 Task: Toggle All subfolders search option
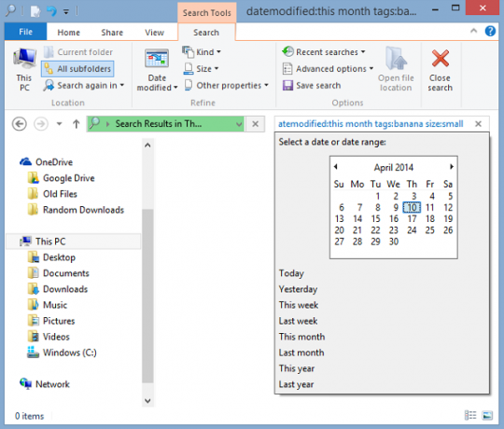[x=77, y=69]
